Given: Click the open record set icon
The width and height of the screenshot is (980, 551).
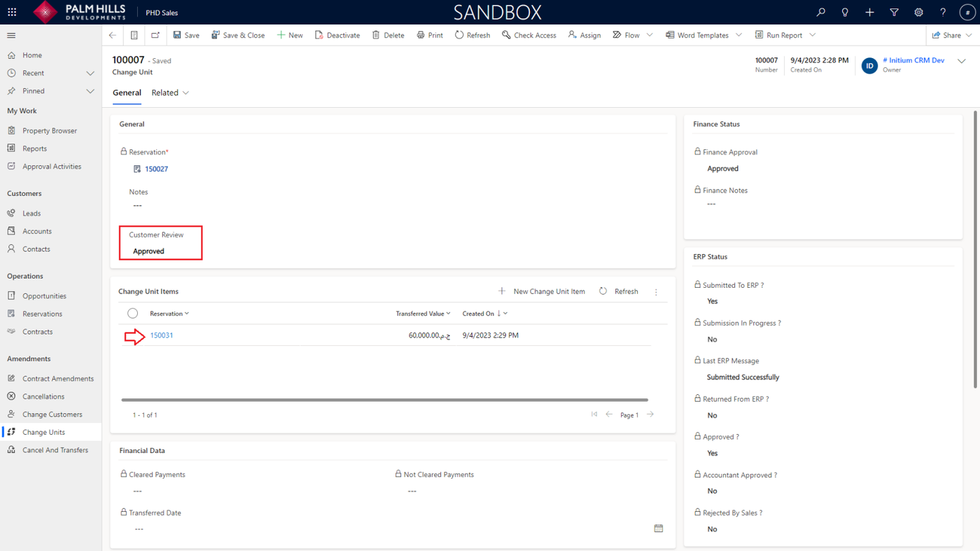Looking at the screenshot, I should point(134,35).
